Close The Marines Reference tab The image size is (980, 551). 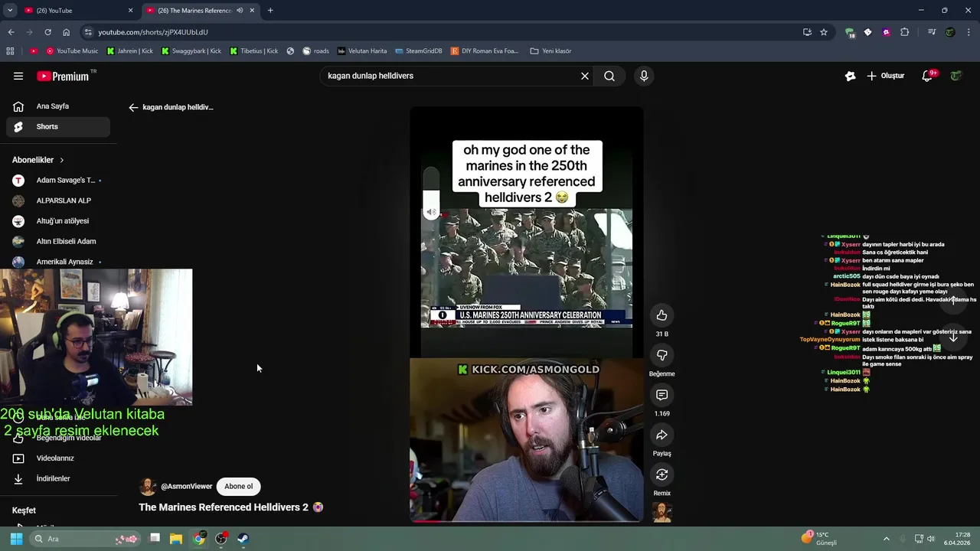pos(252,11)
